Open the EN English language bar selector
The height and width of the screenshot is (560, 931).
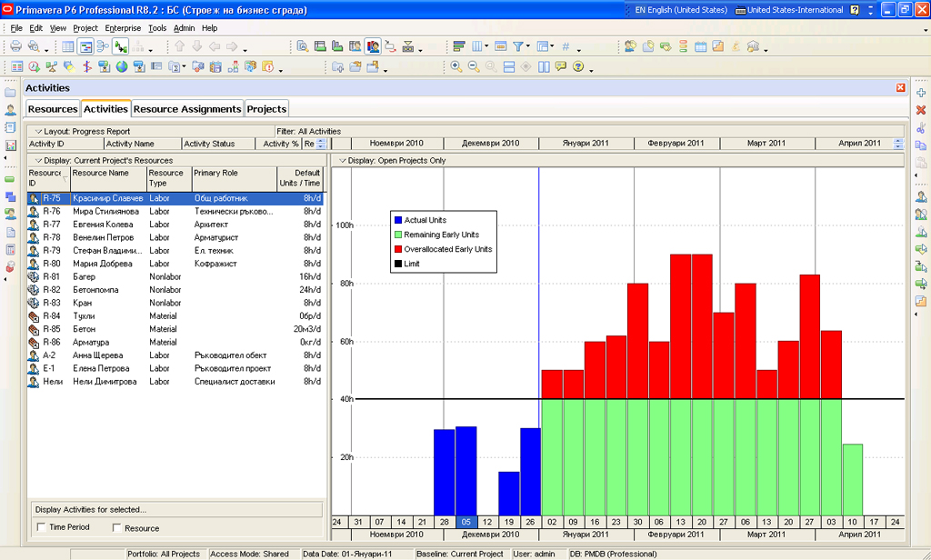(681, 9)
